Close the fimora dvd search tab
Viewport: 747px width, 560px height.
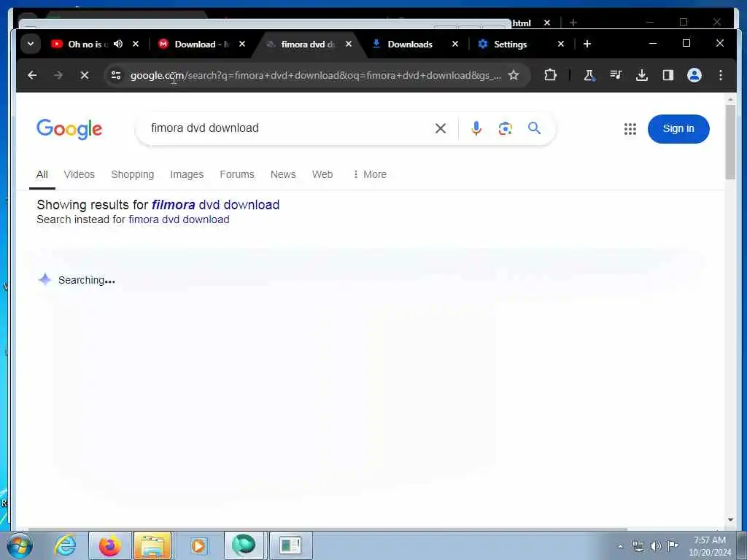(x=349, y=44)
